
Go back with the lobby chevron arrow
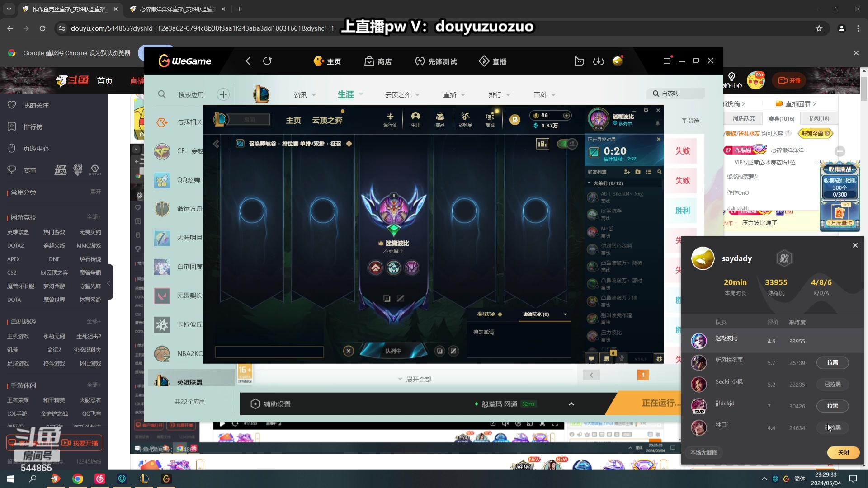pyautogui.click(x=216, y=144)
